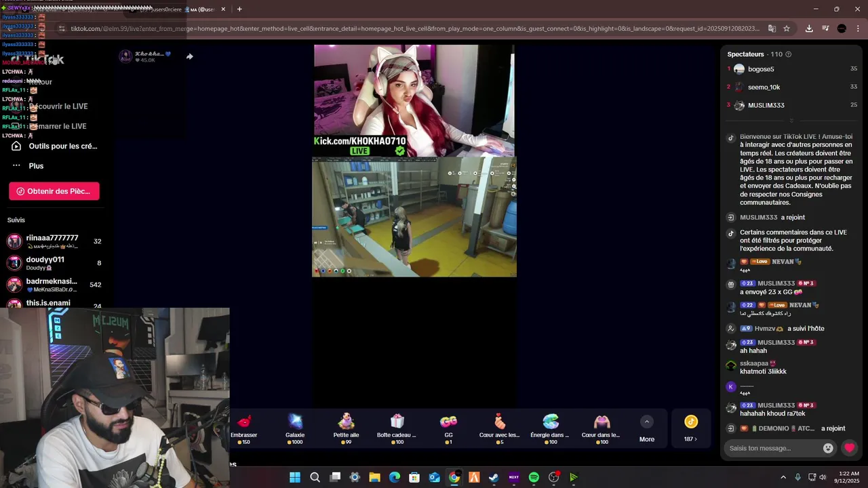Click Obtenir des Pièces button
The height and width of the screenshot is (488, 868).
(x=54, y=191)
